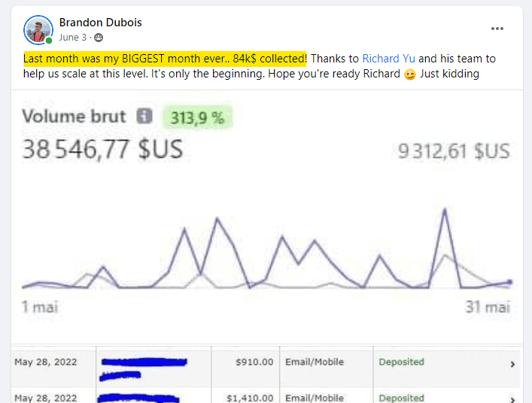
Task: Click the green 313,9 % growth badge
Action: click(x=198, y=117)
